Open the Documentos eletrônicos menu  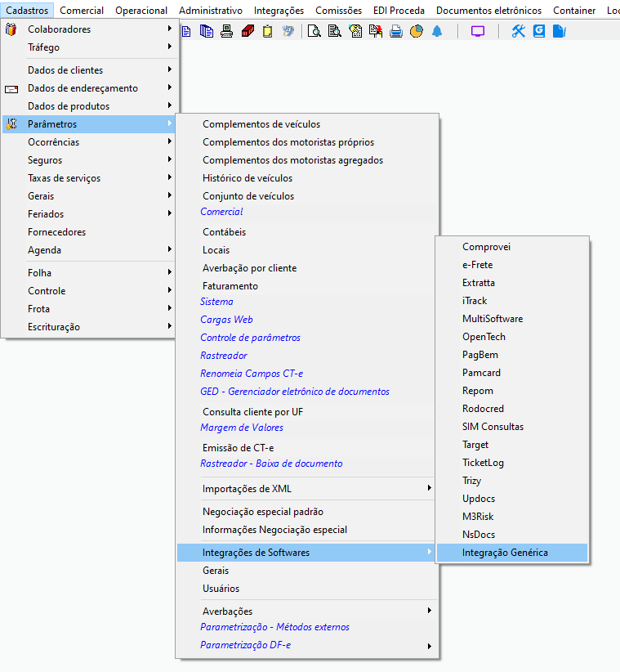(488, 11)
